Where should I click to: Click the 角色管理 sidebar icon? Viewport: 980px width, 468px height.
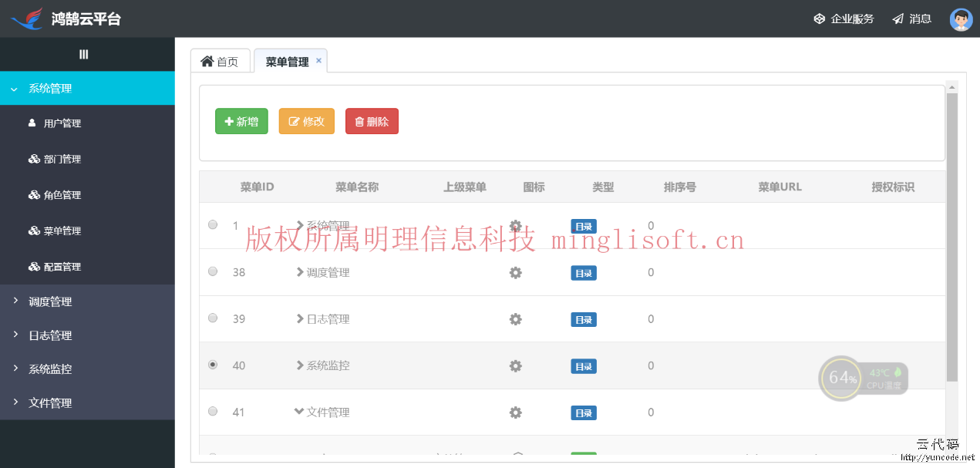34,195
